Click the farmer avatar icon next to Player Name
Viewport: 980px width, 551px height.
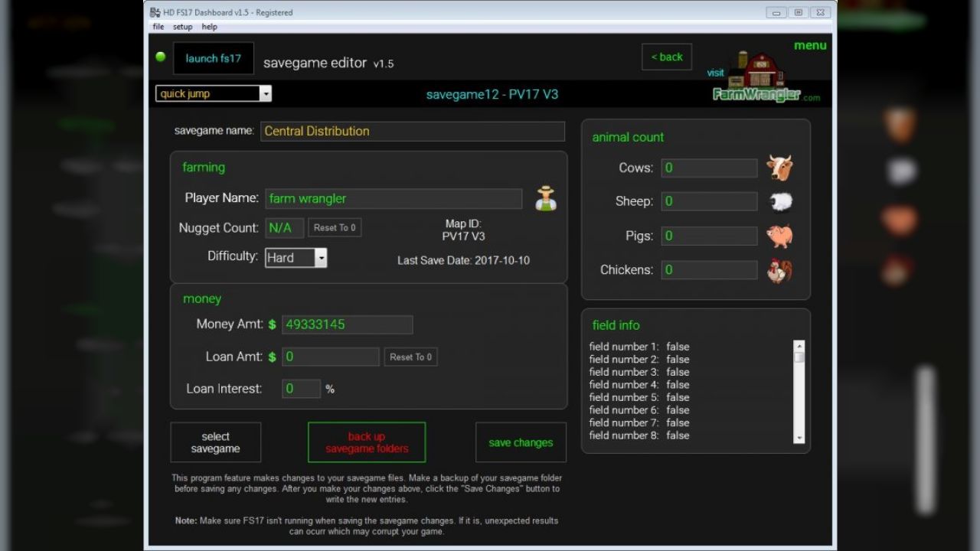click(546, 199)
